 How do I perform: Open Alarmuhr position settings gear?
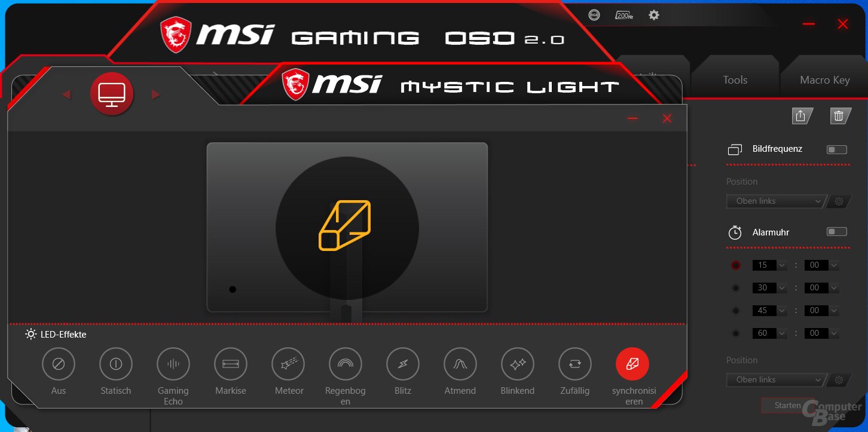tap(839, 380)
